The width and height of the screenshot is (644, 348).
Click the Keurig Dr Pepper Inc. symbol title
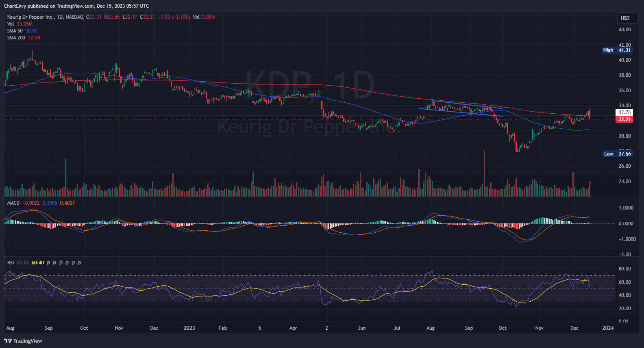31,17
